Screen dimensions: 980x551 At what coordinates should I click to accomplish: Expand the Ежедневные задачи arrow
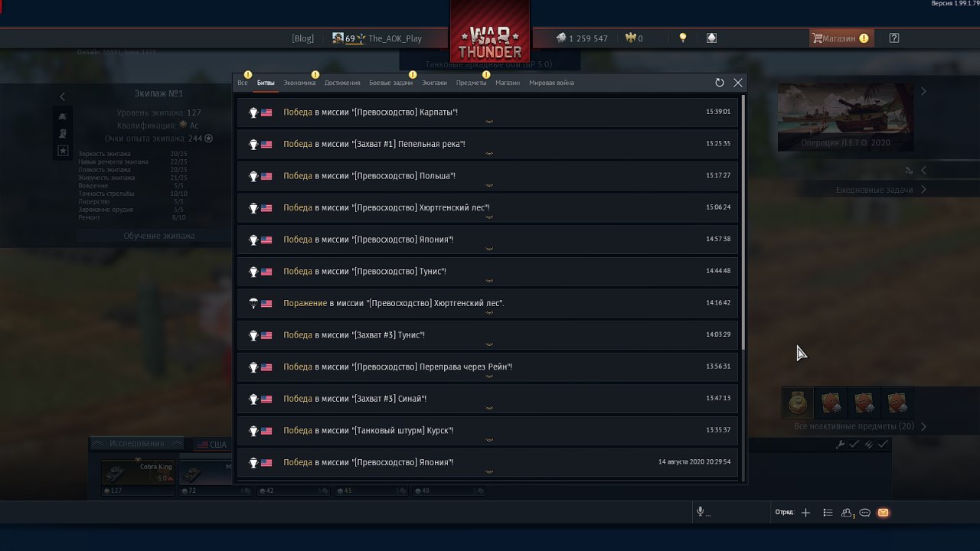[923, 190]
